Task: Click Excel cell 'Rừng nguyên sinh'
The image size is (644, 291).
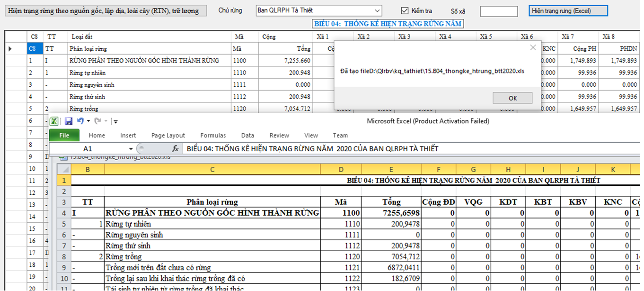Action: 212,235
